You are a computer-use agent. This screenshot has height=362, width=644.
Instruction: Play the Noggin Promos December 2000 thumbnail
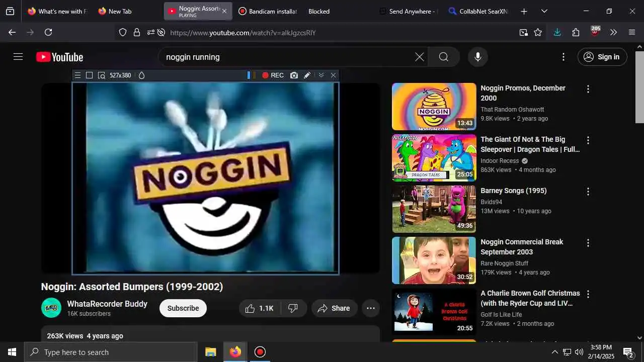pos(434,107)
